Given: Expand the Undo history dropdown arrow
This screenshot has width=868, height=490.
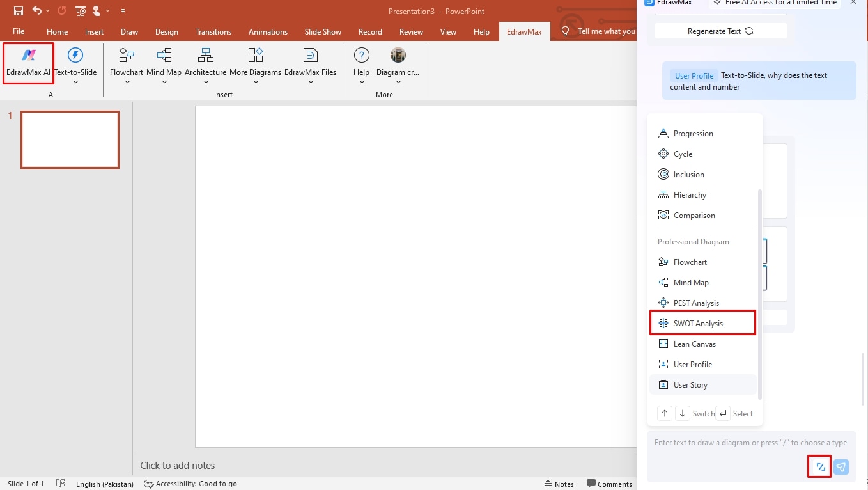Looking at the screenshot, I should point(48,11).
